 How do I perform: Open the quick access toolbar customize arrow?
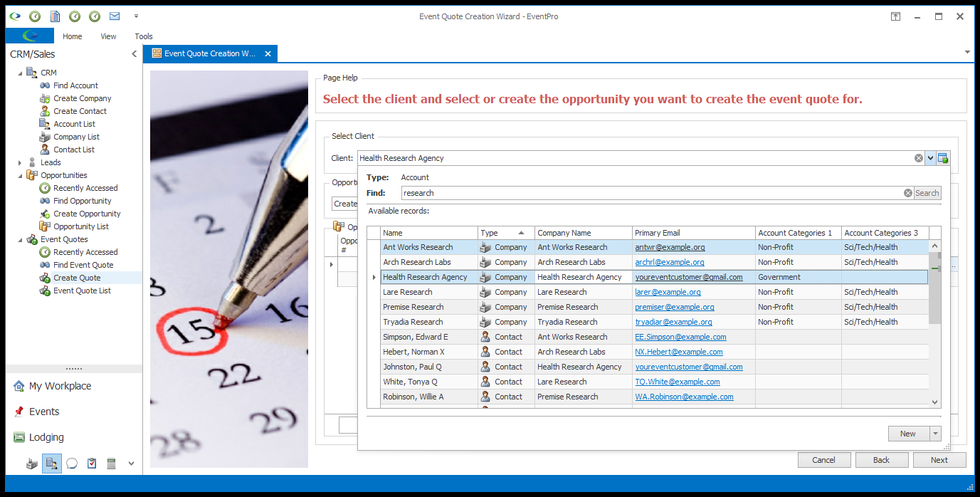click(x=136, y=16)
